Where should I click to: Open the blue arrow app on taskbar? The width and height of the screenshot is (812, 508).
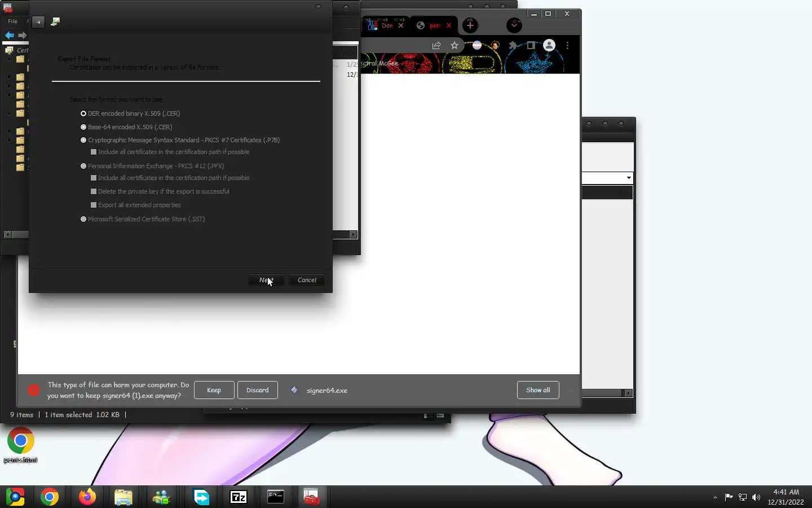coord(201,497)
